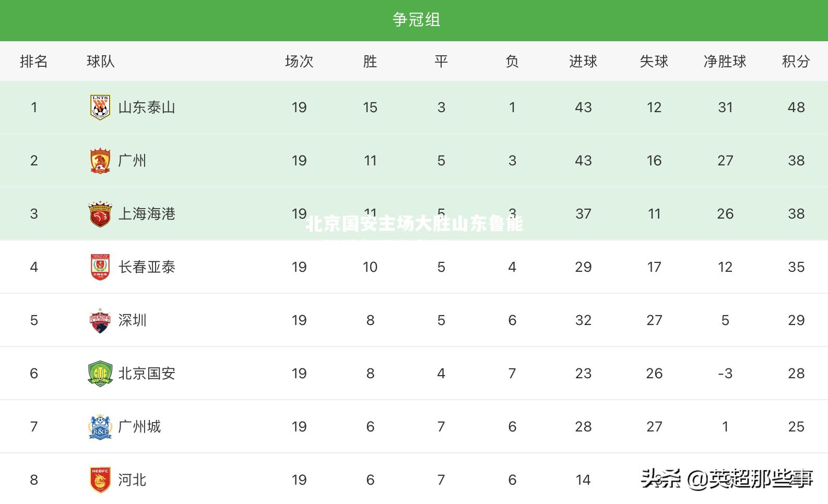
Task: Select the Beijing Guoan green badge
Action: click(100, 374)
